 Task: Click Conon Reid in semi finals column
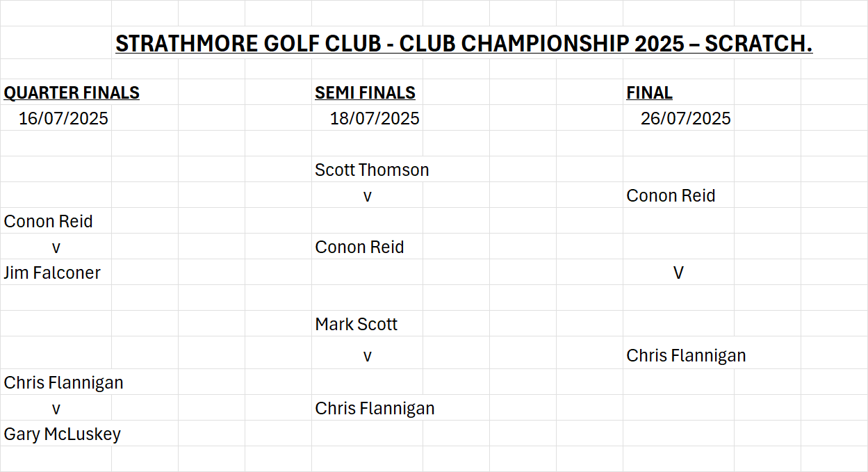pyautogui.click(x=359, y=247)
